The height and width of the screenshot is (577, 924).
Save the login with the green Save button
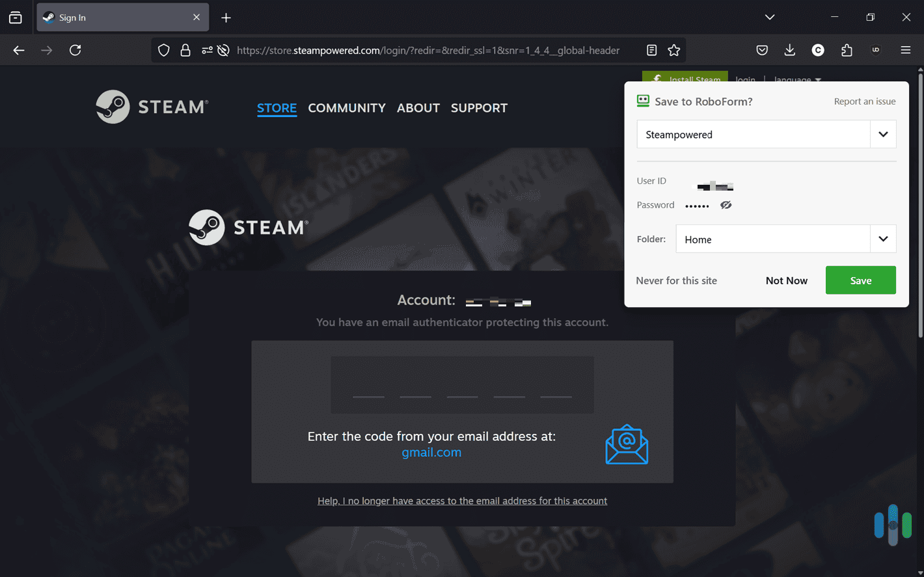click(860, 280)
